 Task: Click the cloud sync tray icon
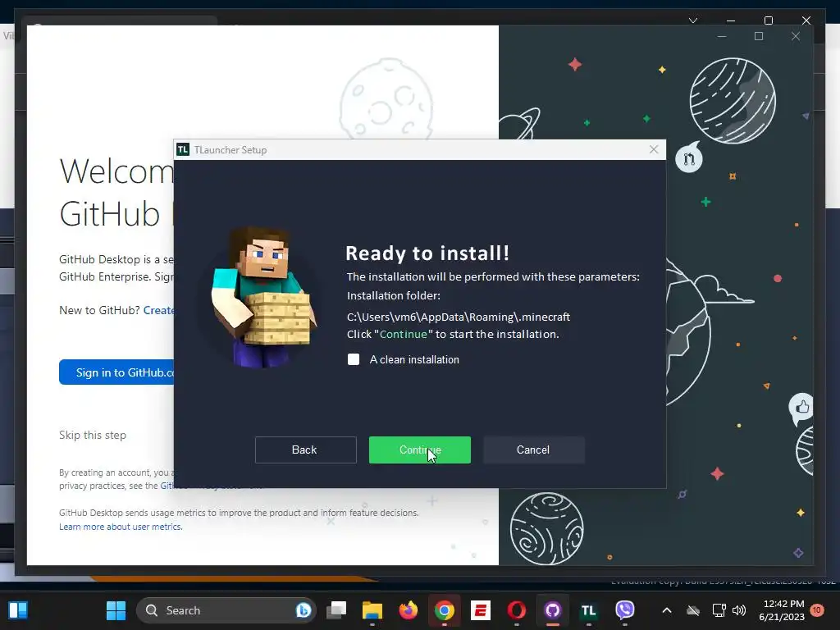point(693,610)
